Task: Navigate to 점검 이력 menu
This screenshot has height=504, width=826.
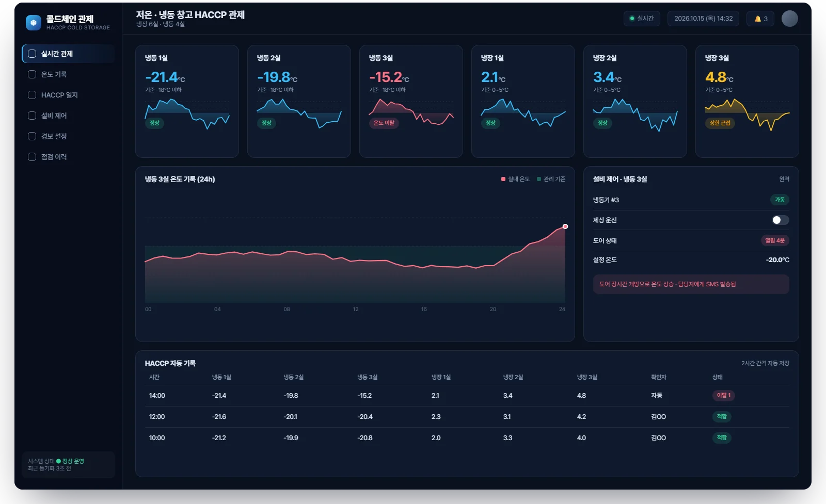Action: click(68, 157)
